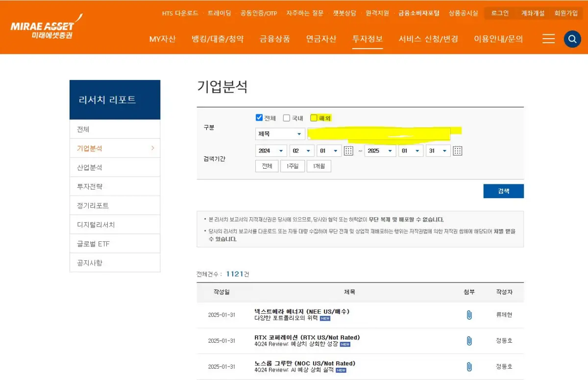Open the site search magnifier icon

(x=572, y=39)
